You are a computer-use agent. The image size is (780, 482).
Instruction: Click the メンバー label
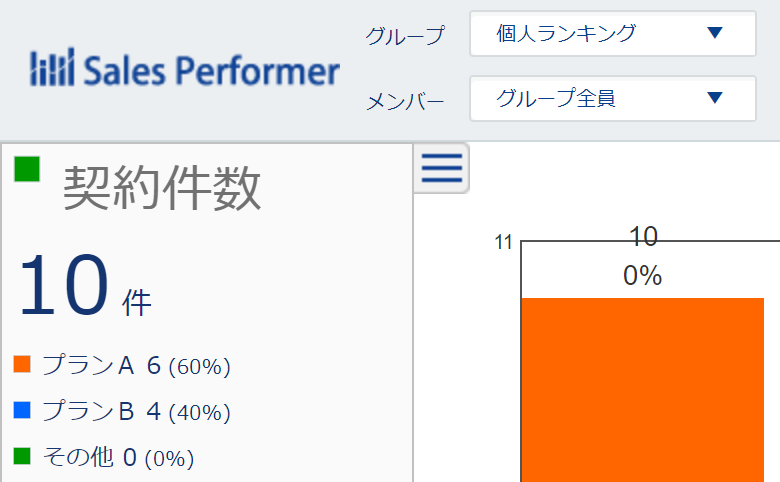[404, 100]
